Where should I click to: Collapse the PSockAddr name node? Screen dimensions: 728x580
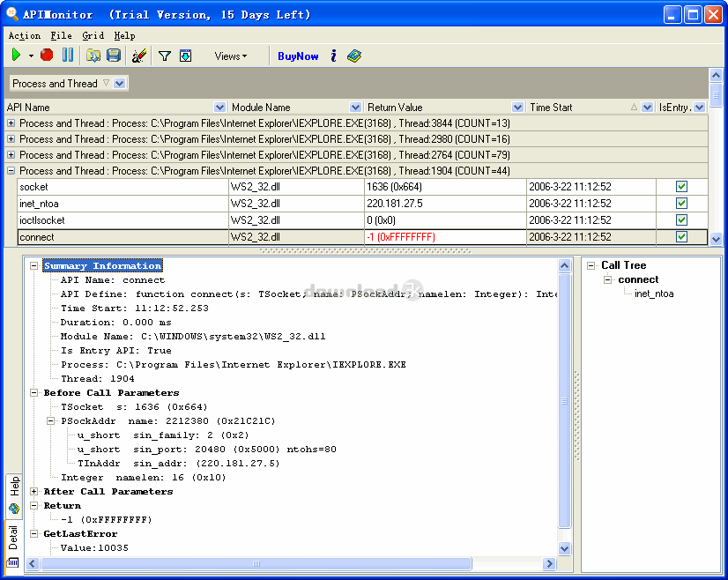coord(50,421)
